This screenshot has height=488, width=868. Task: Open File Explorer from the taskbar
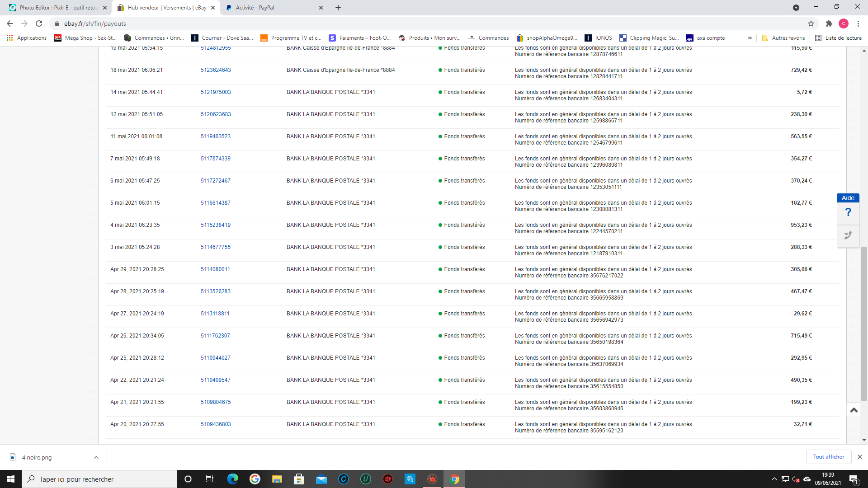277,479
